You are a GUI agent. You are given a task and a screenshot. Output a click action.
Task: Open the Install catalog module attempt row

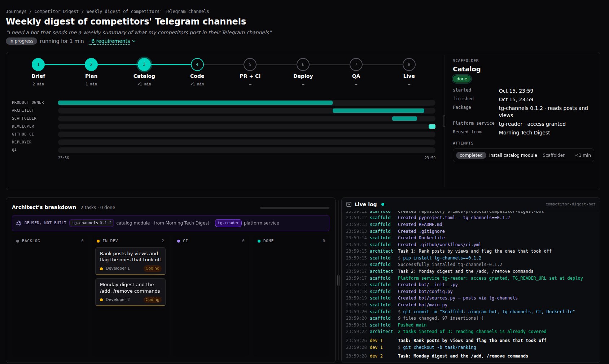point(523,155)
